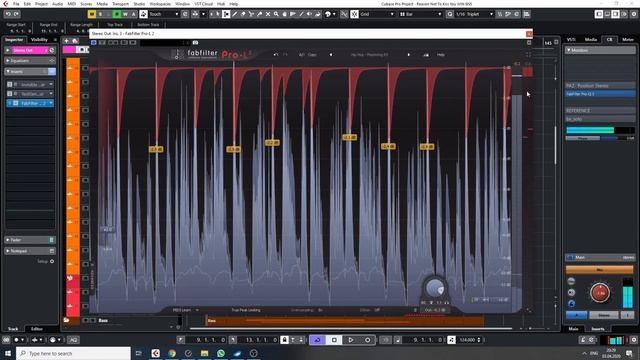Open the Touch automation mode dropdown
Image resolution: width=640 pixels, height=360 pixels.
164,14
